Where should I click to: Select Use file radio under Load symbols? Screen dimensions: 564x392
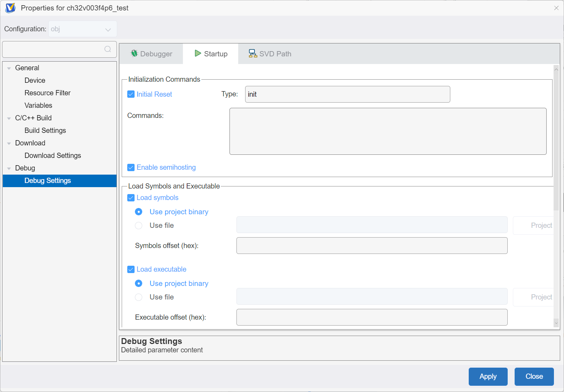pos(139,225)
